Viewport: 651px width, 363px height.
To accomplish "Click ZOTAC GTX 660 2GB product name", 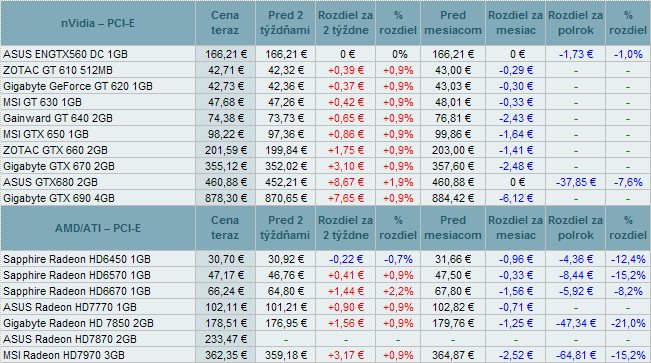I will [55, 150].
